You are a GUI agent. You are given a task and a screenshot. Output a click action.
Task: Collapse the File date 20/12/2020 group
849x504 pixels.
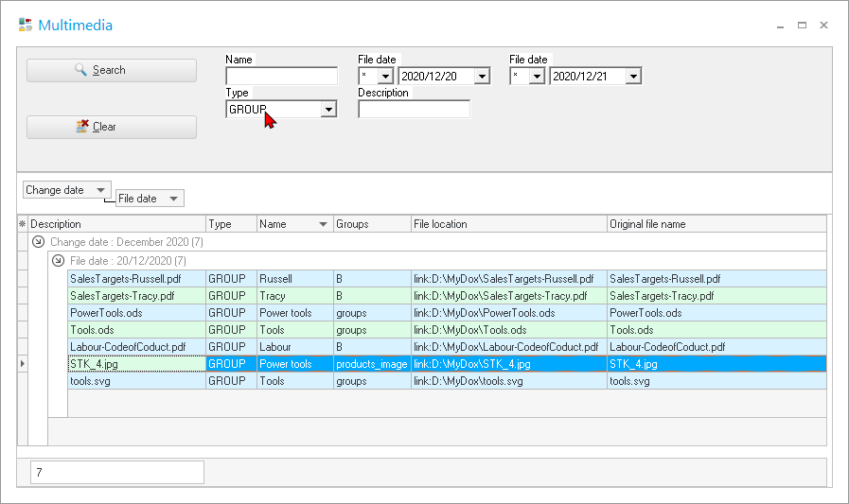click(x=58, y=260)
